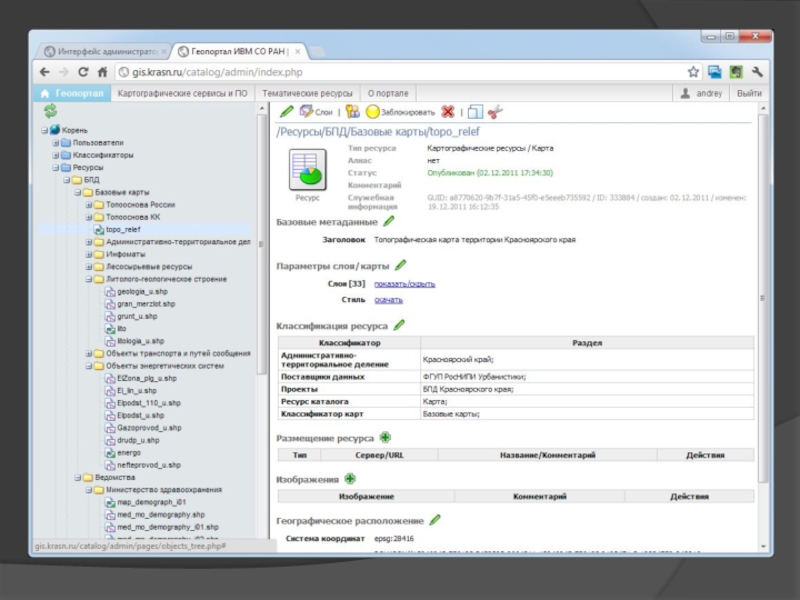The height and width of the screenshot is (600, 800).
Task: Collapse the Литолого-геологическое строение folder
Action: point(88,279)
